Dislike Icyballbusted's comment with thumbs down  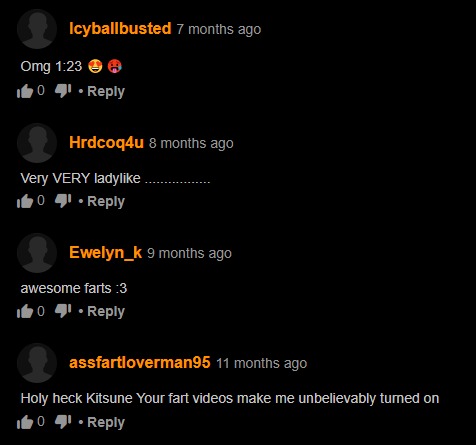pyautogui.click(x=63, y=90)
